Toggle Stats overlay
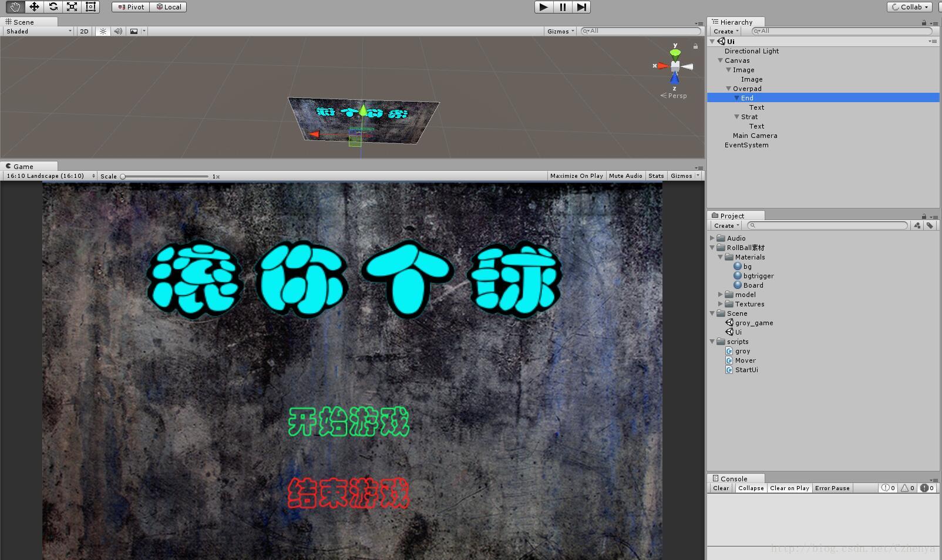Viewport: 942px width, 560px height. [x=656, y=176]
